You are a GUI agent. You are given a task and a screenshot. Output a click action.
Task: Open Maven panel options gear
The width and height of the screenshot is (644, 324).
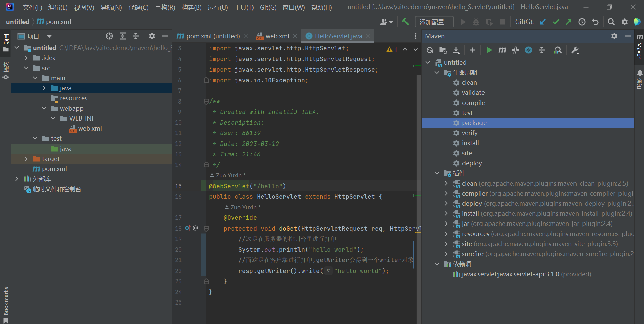click(614, 36)
